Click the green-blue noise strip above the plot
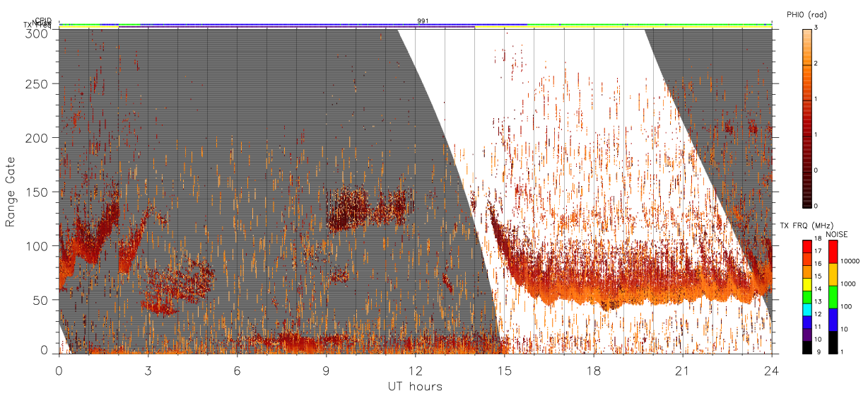 pos(415,24)
